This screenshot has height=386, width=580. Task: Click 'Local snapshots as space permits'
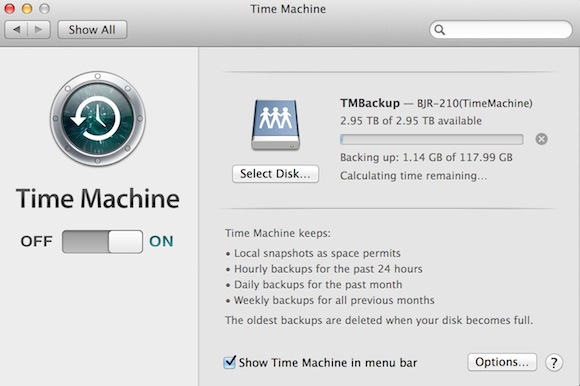click(x=317, y=253)
